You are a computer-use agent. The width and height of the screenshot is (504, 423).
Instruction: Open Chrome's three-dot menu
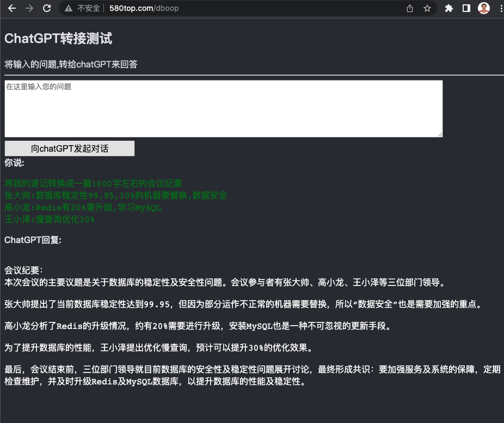coord(500,8)
